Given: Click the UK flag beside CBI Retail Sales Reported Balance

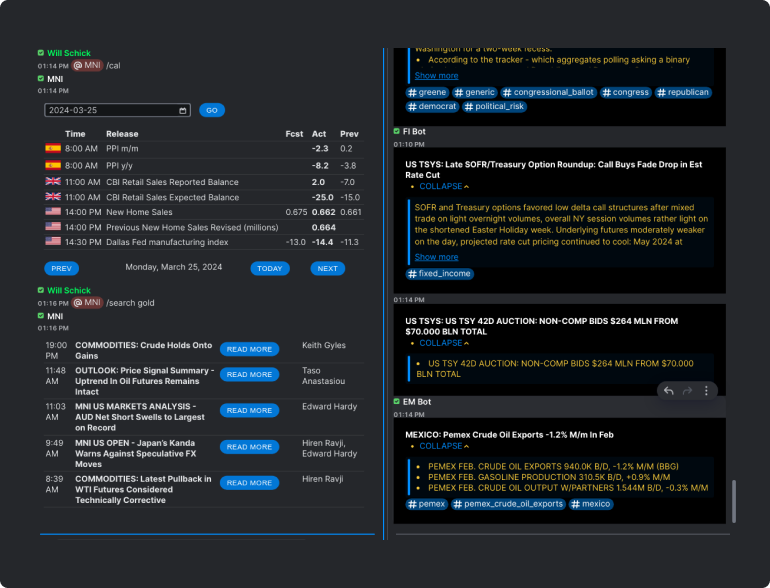Looking at the screenshot, I should 53,182.
